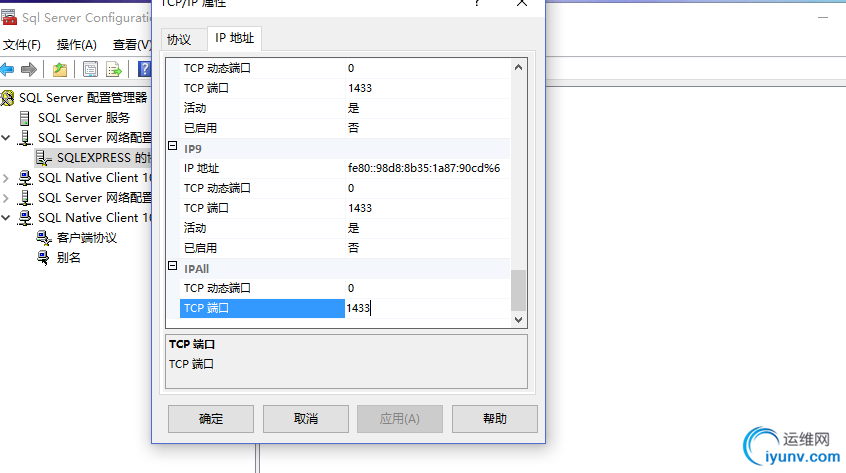The width and height of the screenshot is (846, 473).
Task: Open the 文件(F) menu
Action: 22,45
